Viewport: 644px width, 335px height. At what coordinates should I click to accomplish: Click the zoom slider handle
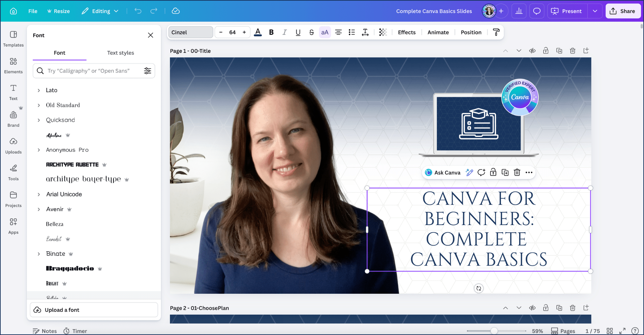tap(494, 331)
